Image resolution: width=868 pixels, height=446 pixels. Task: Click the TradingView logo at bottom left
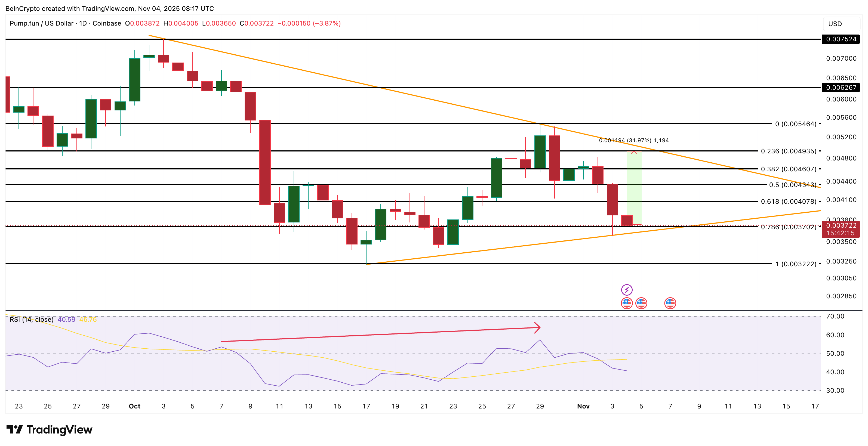pyautogui.click(x=49, y=429)
